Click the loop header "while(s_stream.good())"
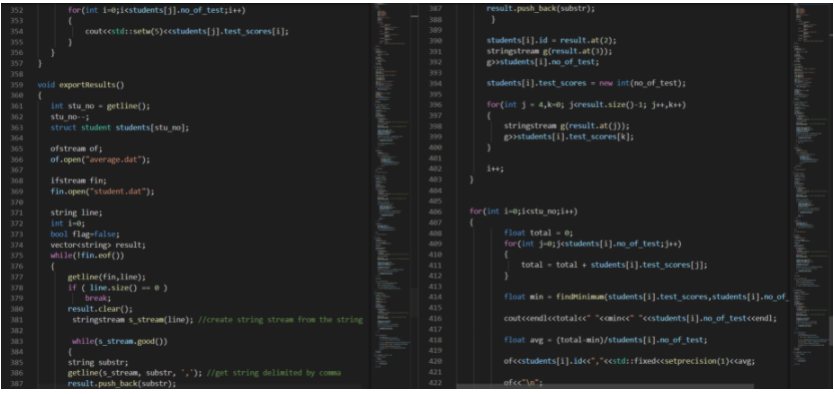This screenshot has height=394, width=834. click(x=120, y=341)
